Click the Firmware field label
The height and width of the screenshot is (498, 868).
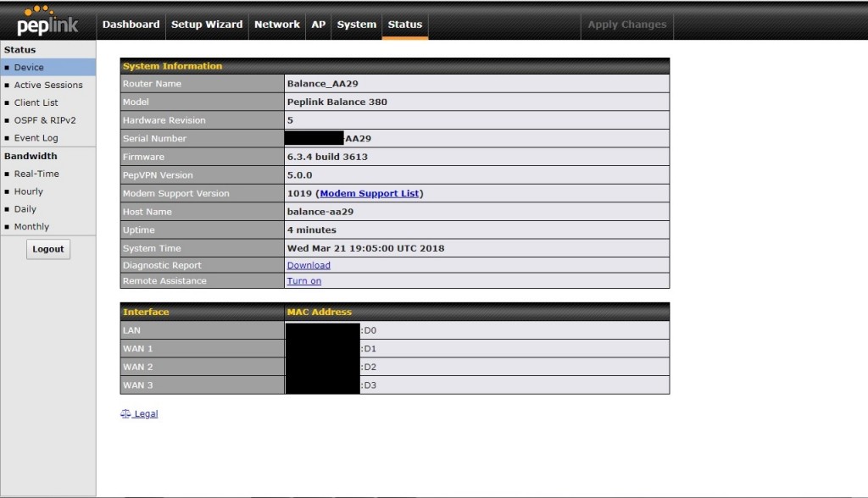coord(144,157)
